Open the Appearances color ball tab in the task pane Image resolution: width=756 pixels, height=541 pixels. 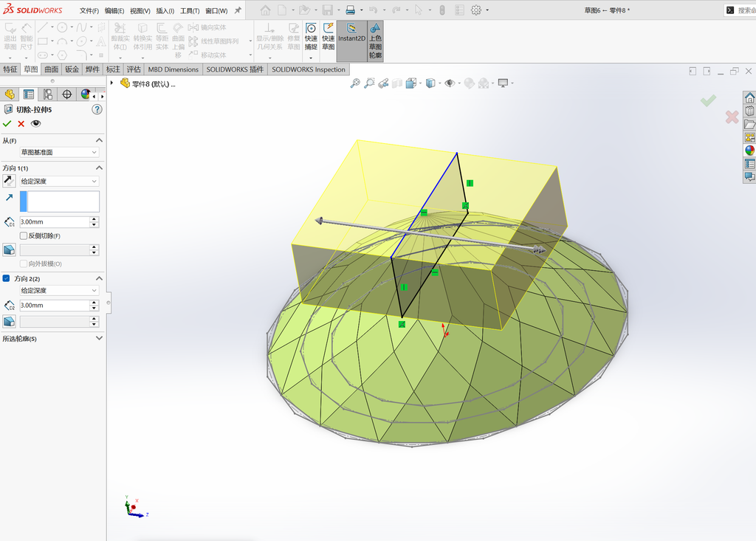pos(749,151)
